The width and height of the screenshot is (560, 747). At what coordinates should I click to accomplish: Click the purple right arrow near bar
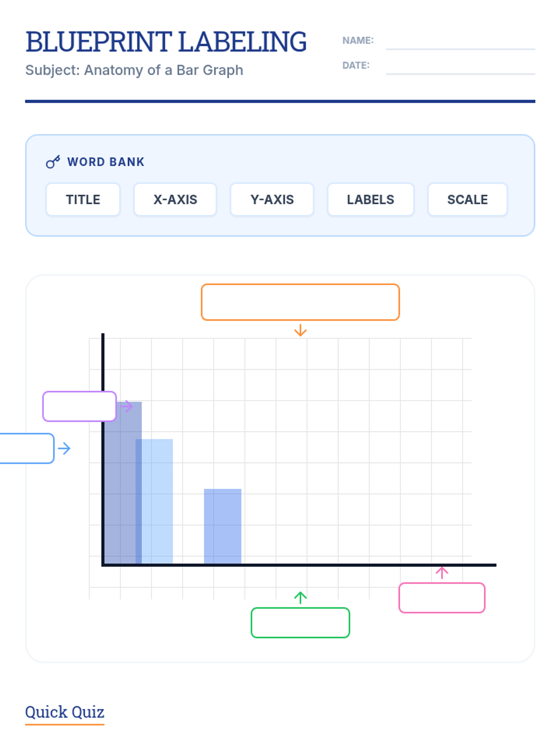126,407
